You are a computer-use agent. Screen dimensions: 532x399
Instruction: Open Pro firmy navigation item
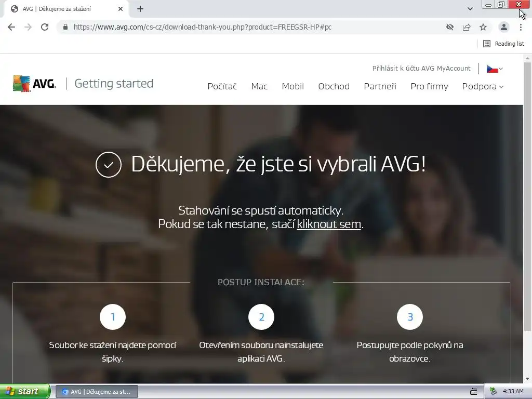tap(429, 87)
